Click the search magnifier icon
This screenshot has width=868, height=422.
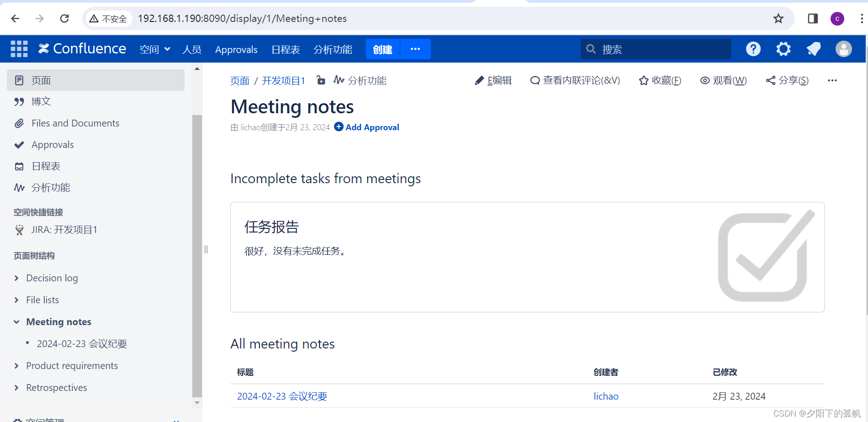[x=591, y=49]
